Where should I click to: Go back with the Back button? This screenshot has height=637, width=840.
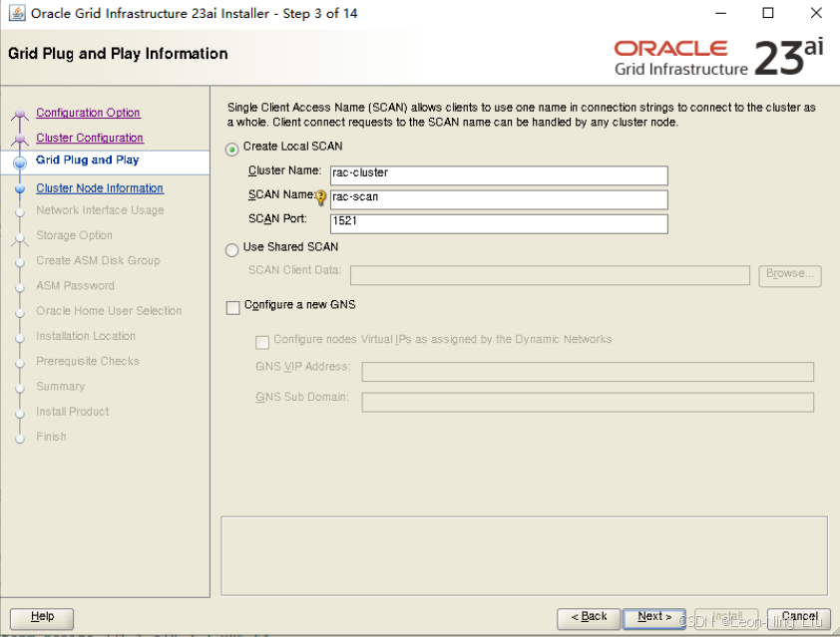tap(589, 618)
